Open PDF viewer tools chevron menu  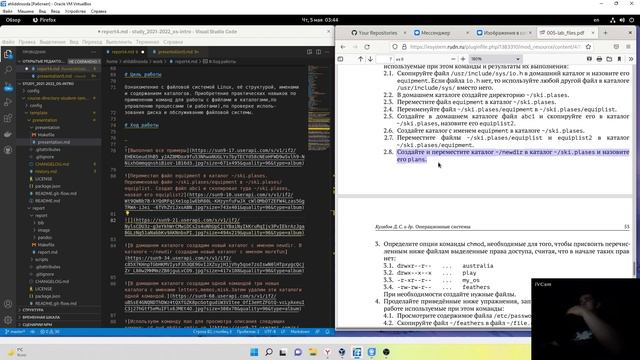point(631,59)
